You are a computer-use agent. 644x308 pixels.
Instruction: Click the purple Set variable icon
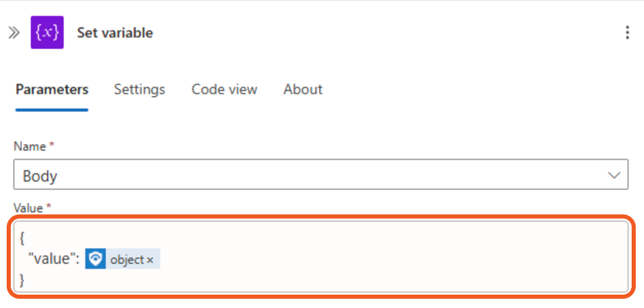click(x=47, y=33)
